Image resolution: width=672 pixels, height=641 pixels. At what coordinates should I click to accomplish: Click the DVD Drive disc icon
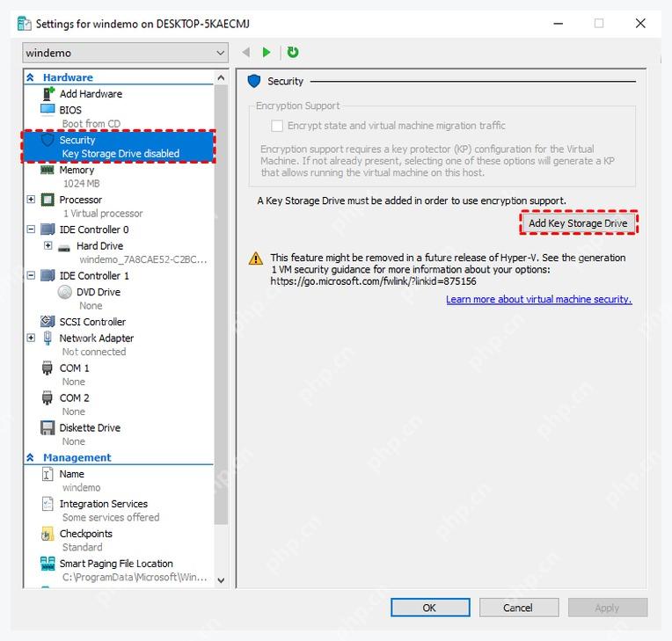pos(65,292)
